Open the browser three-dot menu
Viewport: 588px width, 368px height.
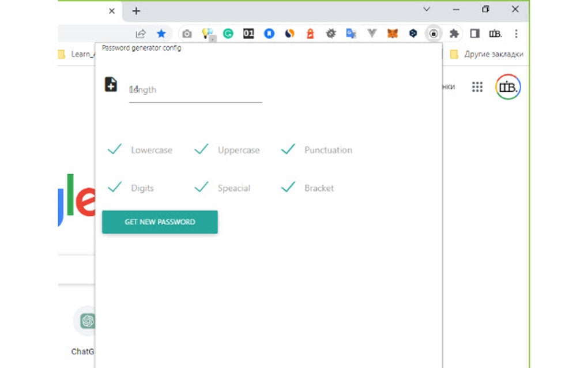click(516, 33)
